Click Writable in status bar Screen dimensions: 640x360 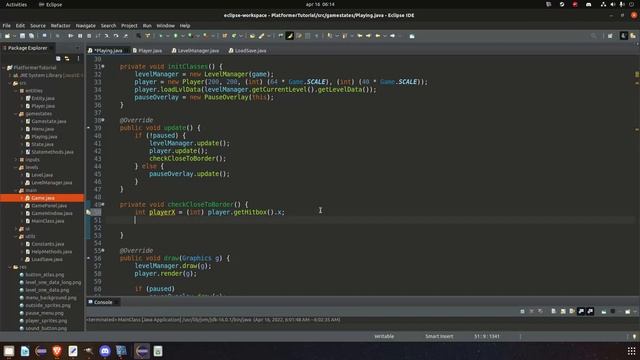click(384, 336)
